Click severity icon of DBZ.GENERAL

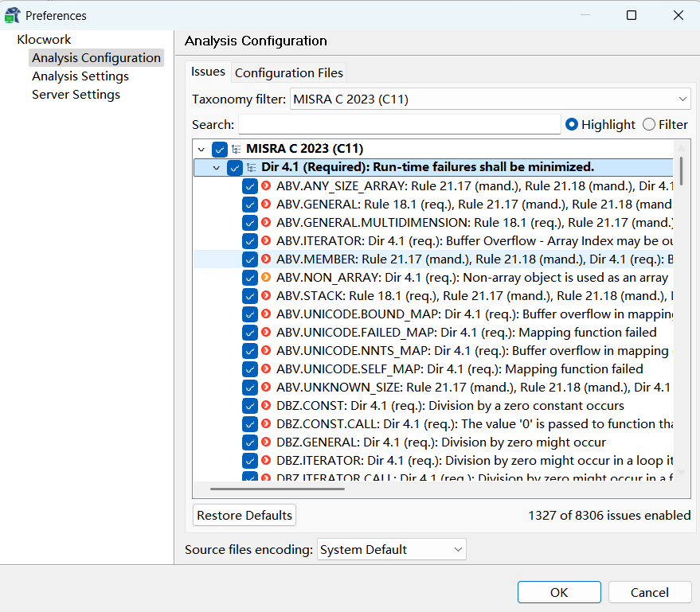tap(266, 442)
